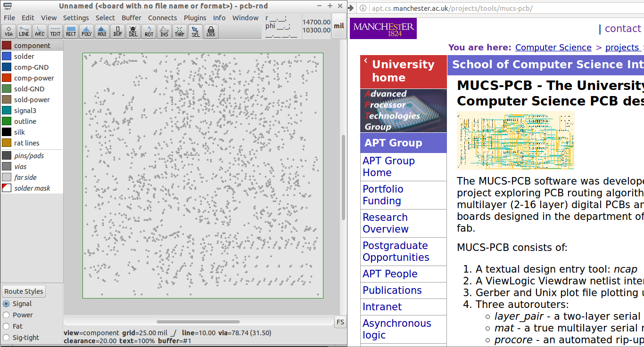Open the Postgraduate Opportunities link
Image resolution: width=644 pixels, height=347 pixels.
(x=396, y=251)
